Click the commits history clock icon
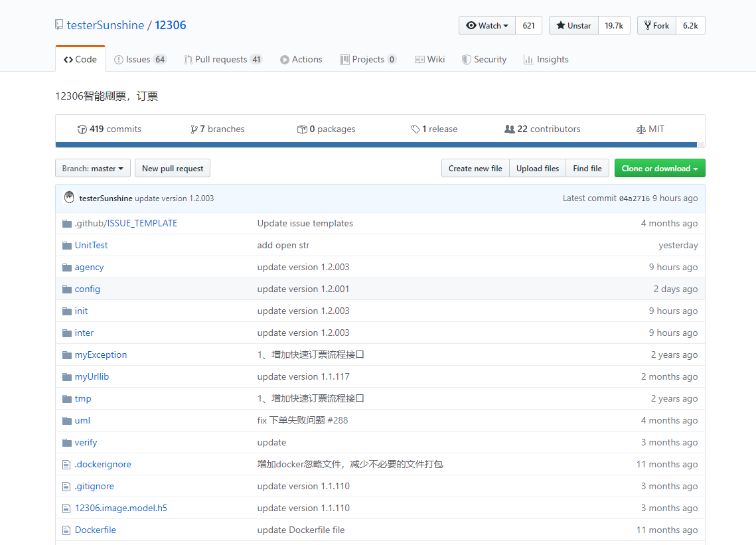The width and height of the screenshot is (756, 545). 82,129
